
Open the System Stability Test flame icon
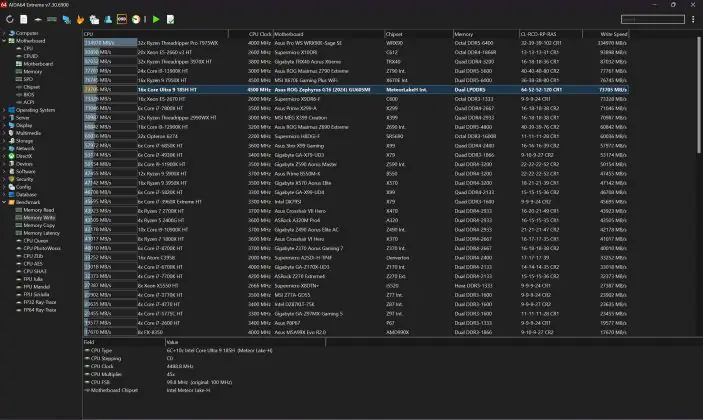(80, 19)
